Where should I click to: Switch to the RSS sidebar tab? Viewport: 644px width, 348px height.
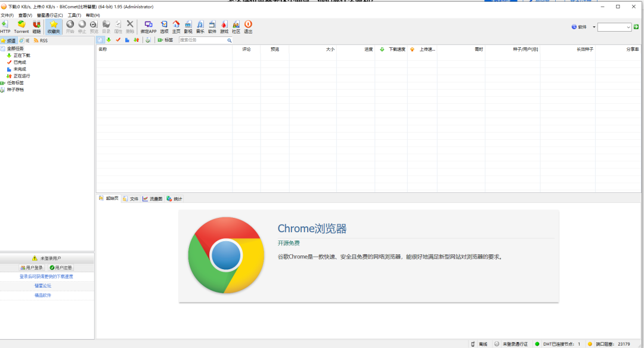pyautogui.click(x=41, y=41)
